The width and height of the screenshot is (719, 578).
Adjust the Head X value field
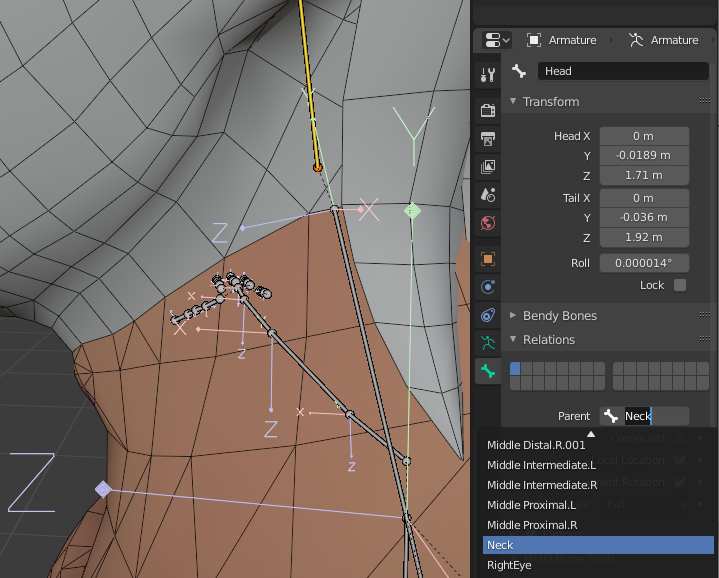pyautogui.click(x=644, y=136)
